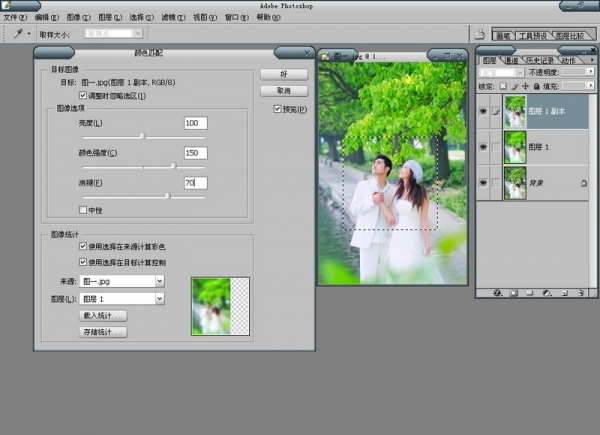The height and width of the screenshot is (435, 600).
Task: Enable the 中性 neutralize checkbox
Action: (83, 210)
